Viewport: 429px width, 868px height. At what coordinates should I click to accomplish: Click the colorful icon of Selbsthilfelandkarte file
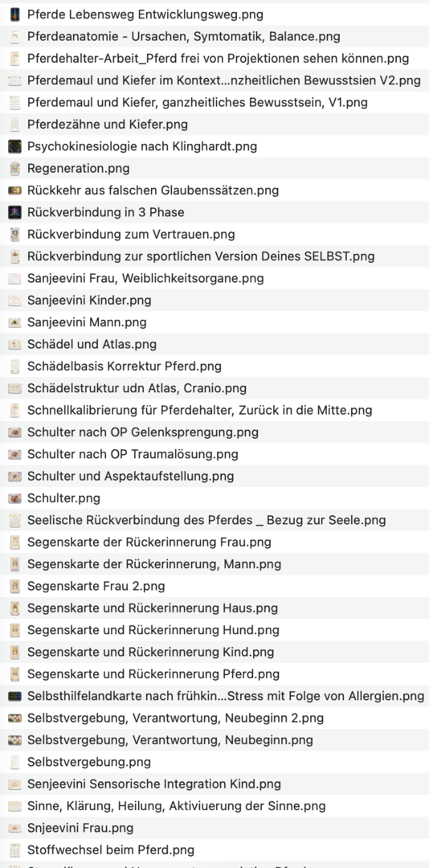[15, 696]
